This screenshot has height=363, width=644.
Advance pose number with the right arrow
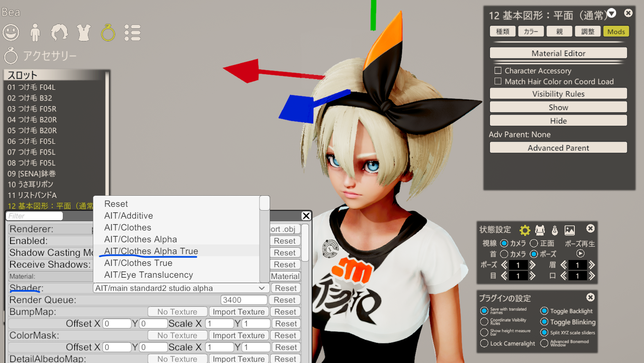pyautogui.click(x=533, y=265)
